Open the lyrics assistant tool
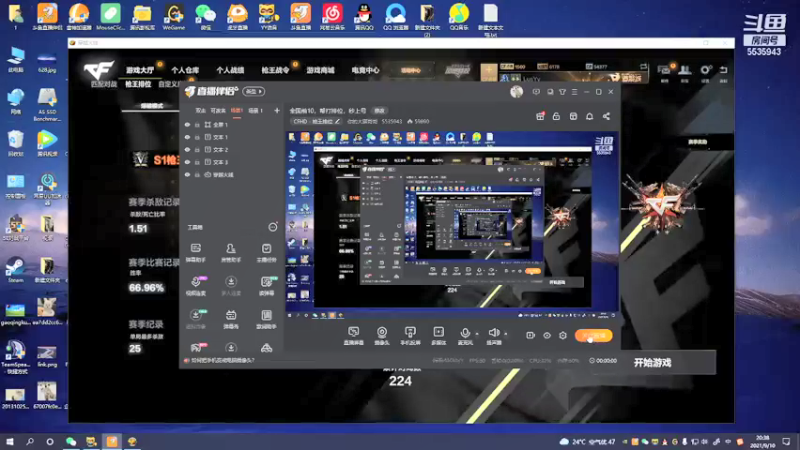 (x=266, y=319)
